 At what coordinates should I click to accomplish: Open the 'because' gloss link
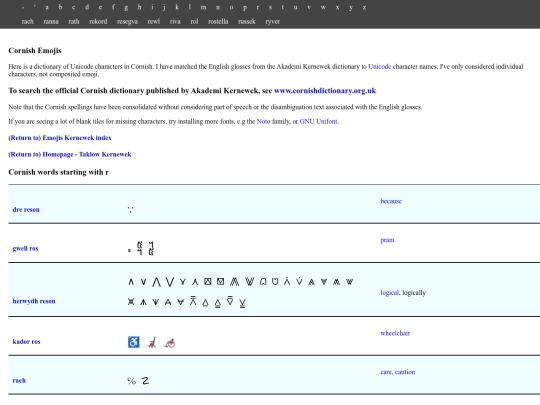tap(391, 201)
